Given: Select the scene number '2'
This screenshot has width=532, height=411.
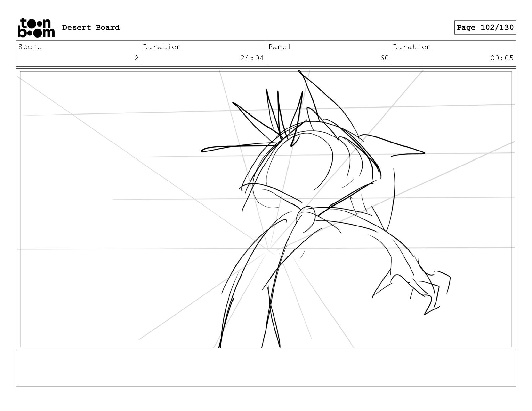Looking at the screenshot, I should [136, 58].
